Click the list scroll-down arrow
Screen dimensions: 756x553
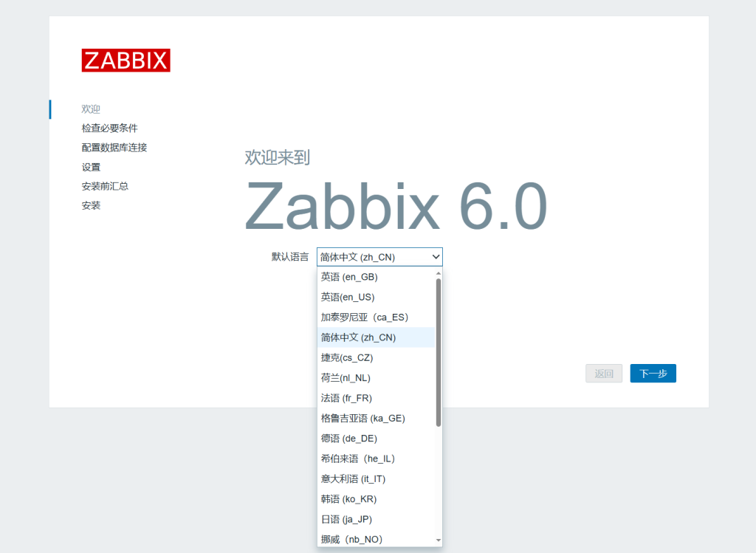pyautogui.click(x=439, y=540)
